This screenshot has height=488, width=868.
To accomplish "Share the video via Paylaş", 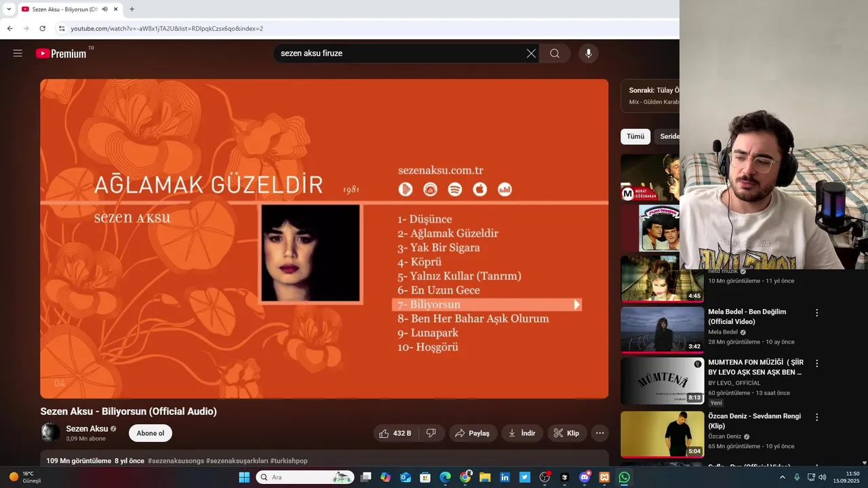I will point(473,433).
